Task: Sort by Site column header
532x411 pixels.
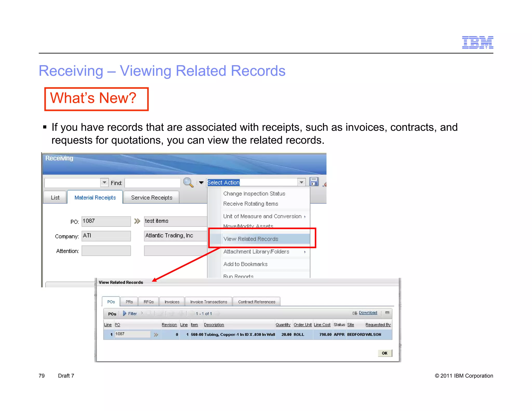Action: point(350,325)
